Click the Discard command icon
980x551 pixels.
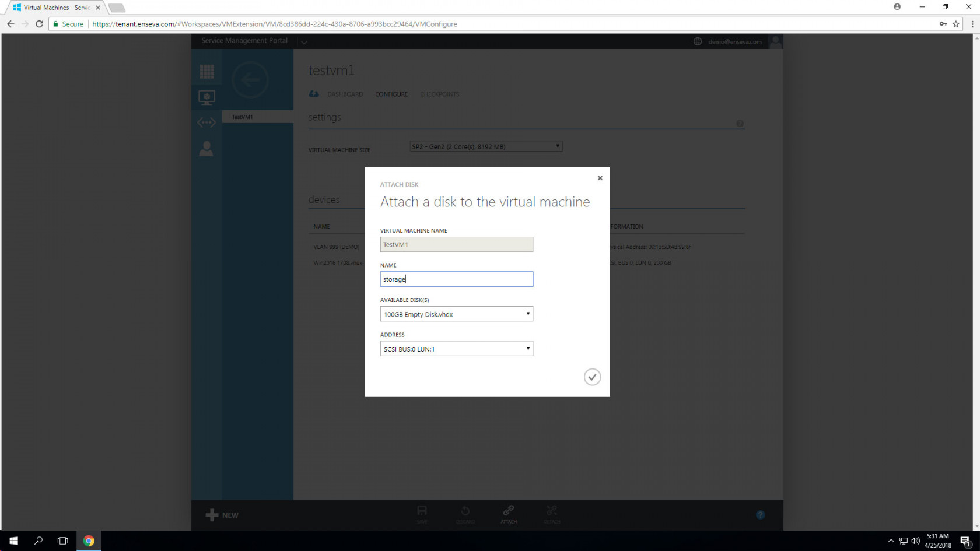[465, 514]
